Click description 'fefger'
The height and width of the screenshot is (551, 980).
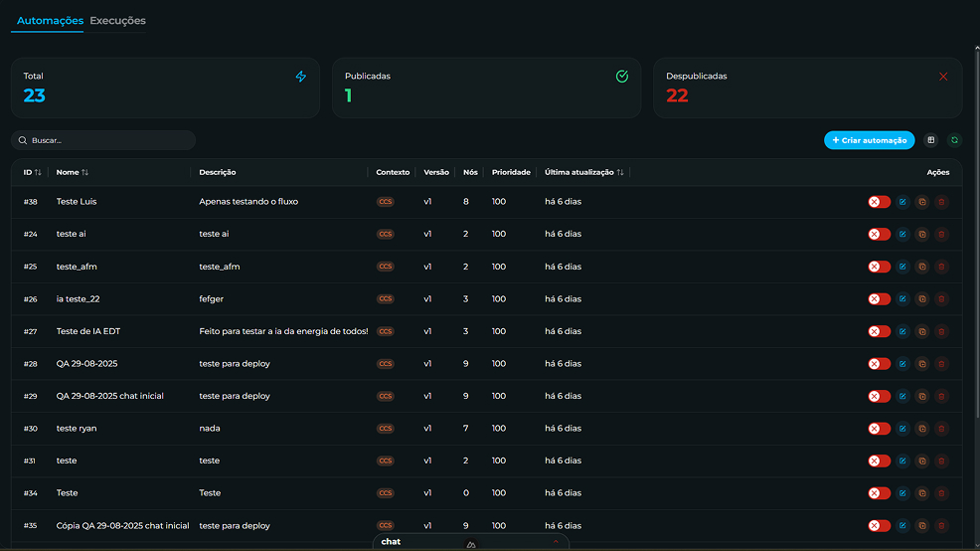click(x=212, y=299)
